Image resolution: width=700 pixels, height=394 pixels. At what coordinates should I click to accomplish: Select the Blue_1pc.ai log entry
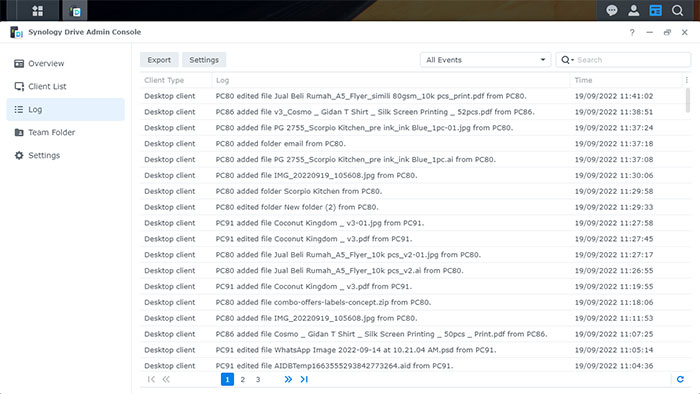tap(412, 159)
